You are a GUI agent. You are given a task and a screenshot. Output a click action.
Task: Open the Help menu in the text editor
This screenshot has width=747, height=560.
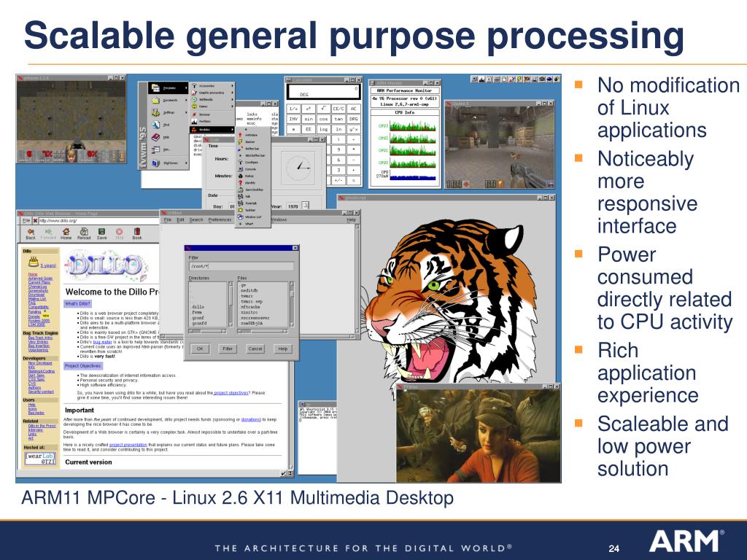(351, 220)
